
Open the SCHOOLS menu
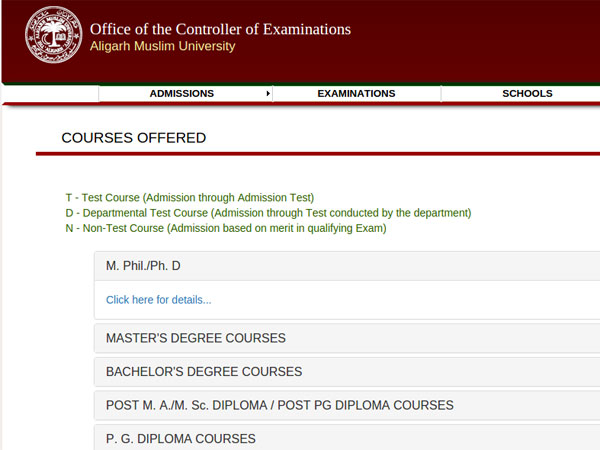point(527,94)
